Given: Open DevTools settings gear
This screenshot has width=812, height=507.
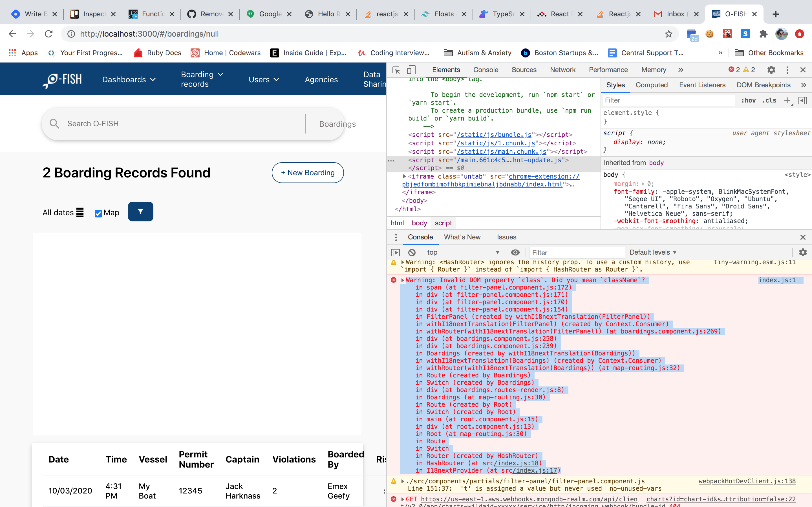Looking at the screenshot, I should click(x=771, y=70).
